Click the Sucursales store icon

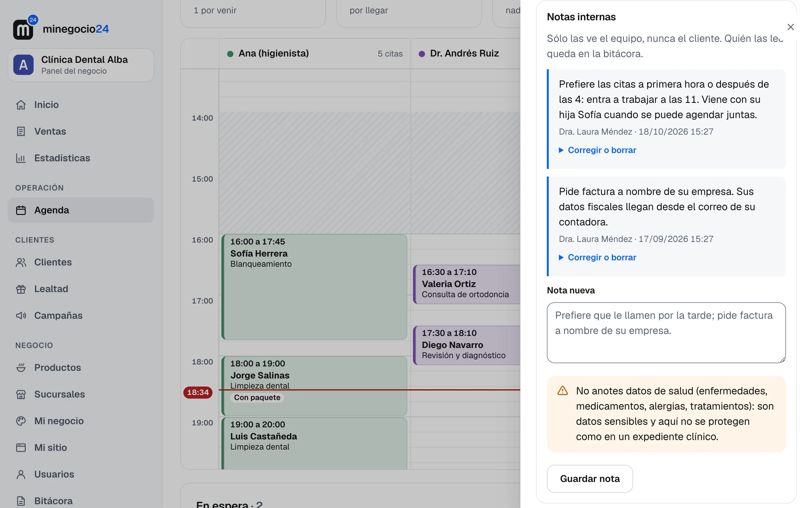tap(21, 394)
